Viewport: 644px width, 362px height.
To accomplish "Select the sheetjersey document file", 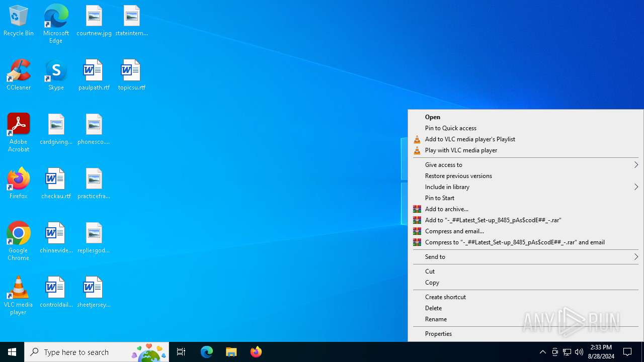I will [x=94, y=293].
